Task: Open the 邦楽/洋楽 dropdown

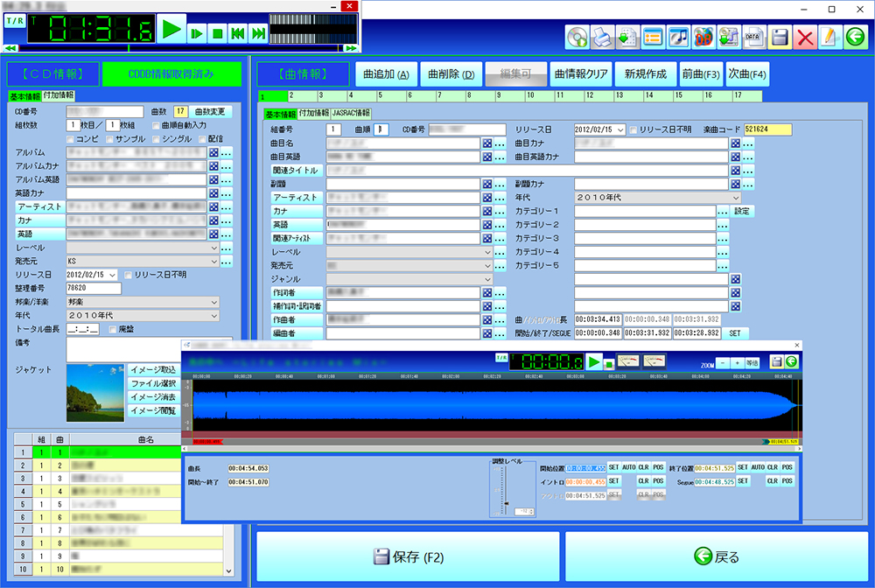Action: pyautogui.click(x=214, y=302)
